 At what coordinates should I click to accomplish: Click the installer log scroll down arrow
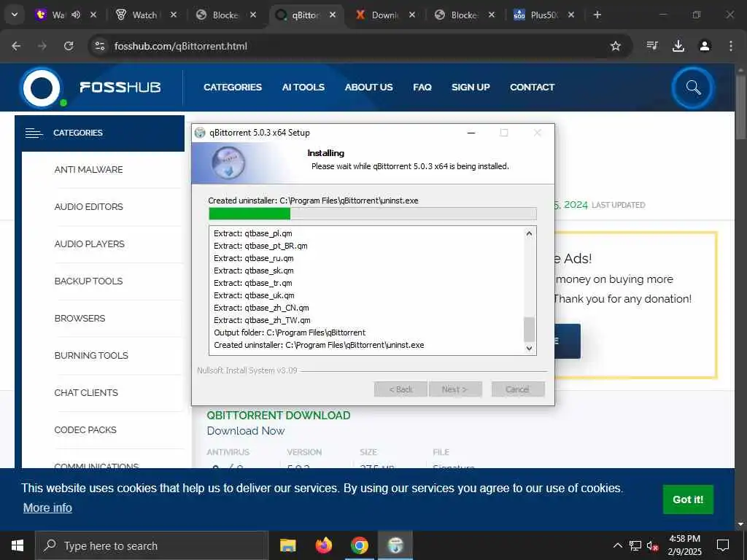(529, 348)
